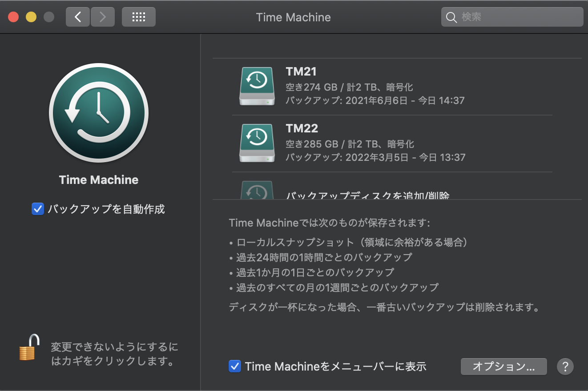Toggle the automatic backup checkbox
The width and height of the screenshot is (588, 391).
point(38,209)
